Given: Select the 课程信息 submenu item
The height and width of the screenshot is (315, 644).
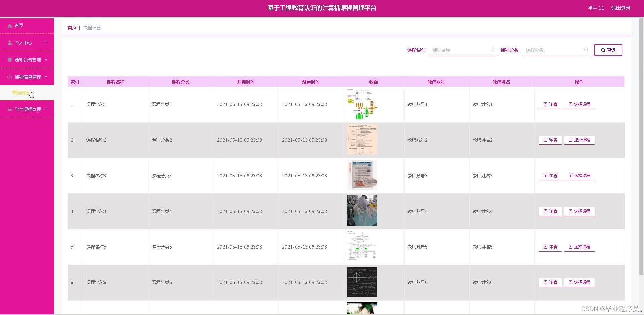Looking at the screenshot, I should point(27,93).
